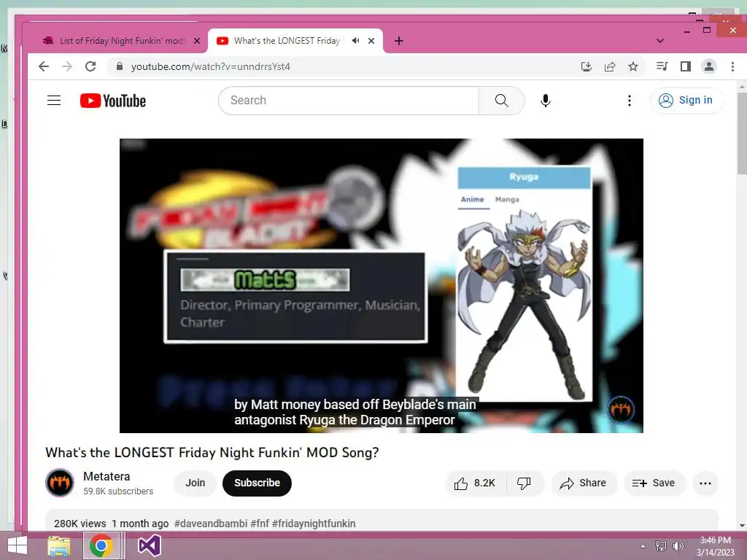Select the What's the LONGEST Friday tab

(287, 41)
